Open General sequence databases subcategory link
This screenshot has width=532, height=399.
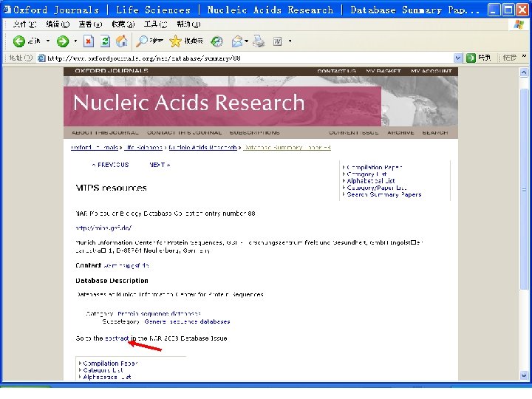pos(187,321)
